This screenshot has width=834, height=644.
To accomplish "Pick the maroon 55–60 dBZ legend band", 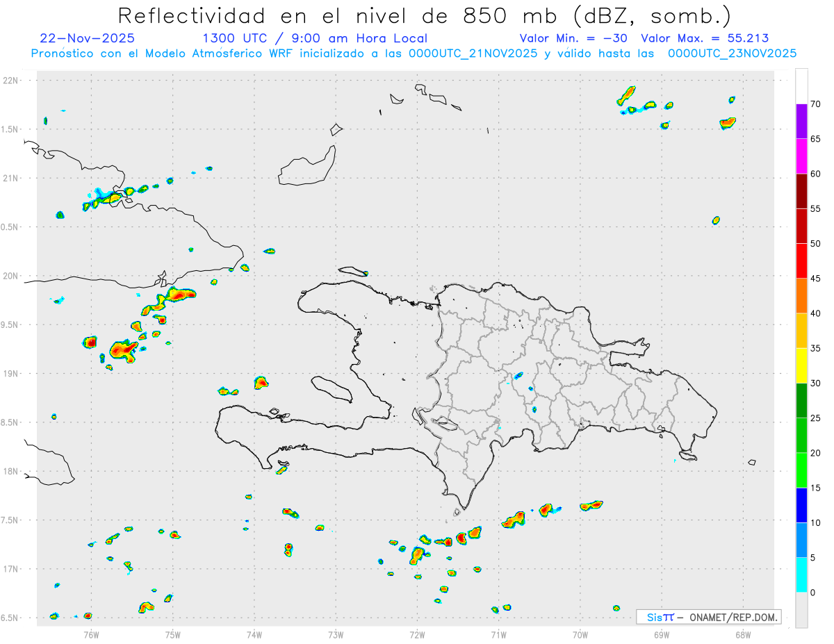I will click(x=801, y=191).
